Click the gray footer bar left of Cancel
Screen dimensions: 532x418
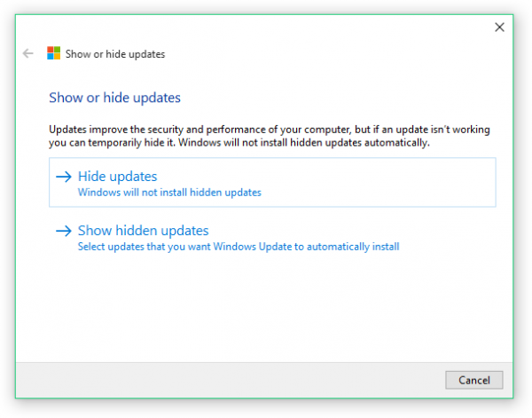point(222,380)
